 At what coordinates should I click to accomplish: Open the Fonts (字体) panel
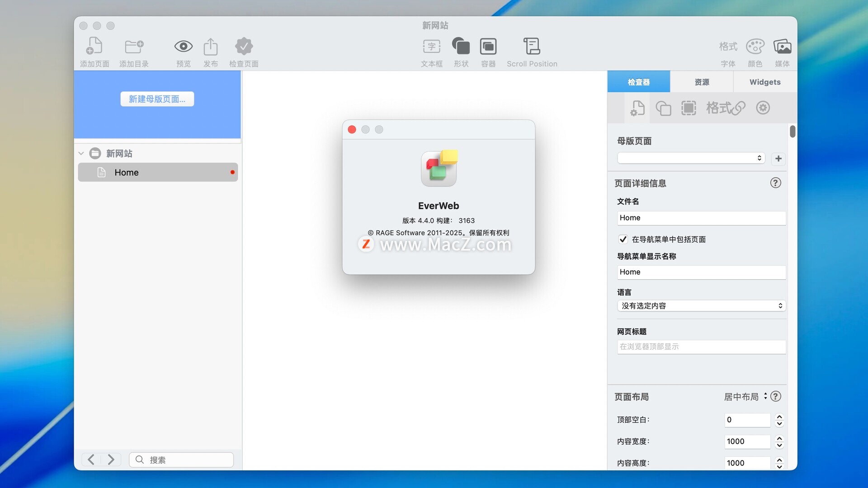coord(728,46)
